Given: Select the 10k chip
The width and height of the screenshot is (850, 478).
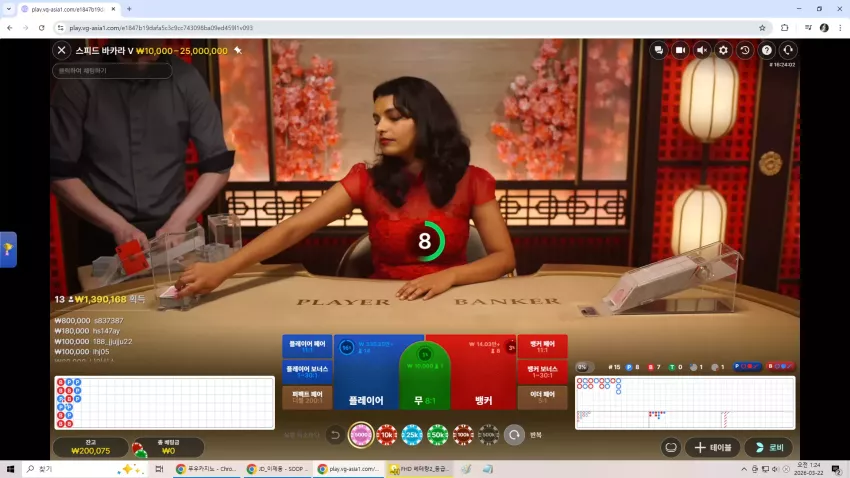Looking at the screenshot, I should point(387,435).
